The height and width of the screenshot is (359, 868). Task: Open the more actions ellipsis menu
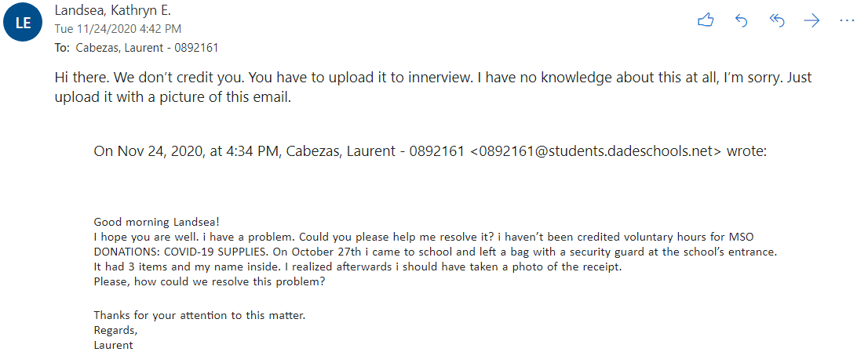click(846, 21)
